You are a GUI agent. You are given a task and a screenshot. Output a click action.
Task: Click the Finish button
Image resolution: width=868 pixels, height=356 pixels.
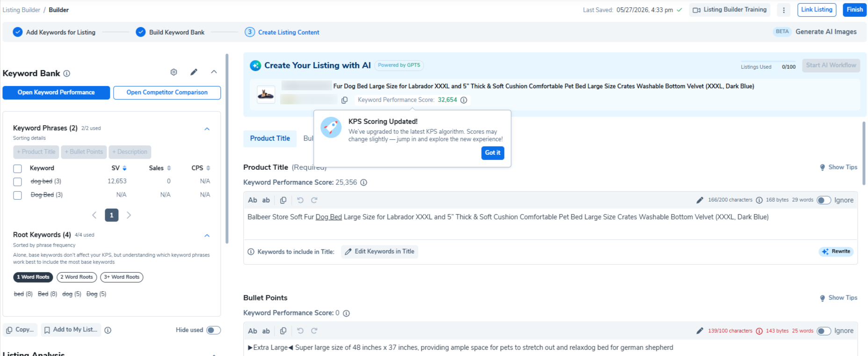[854, 10]
